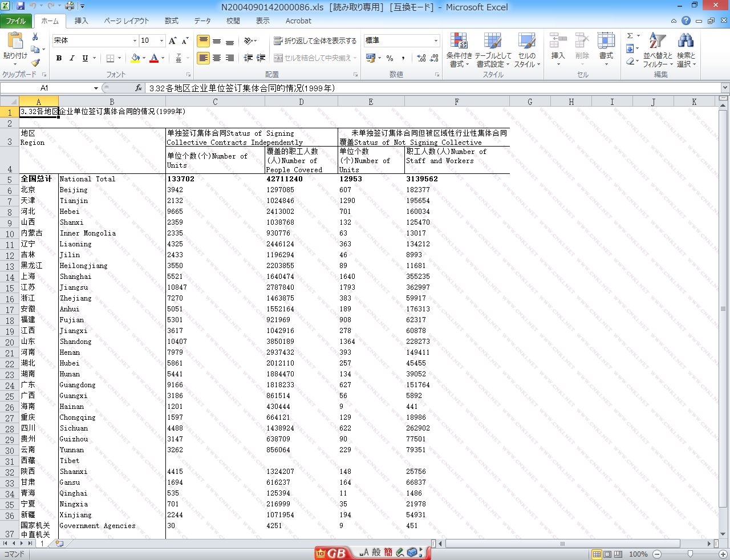Select row 5 header
Screen dimensions: 730x560
coord(10,180)
